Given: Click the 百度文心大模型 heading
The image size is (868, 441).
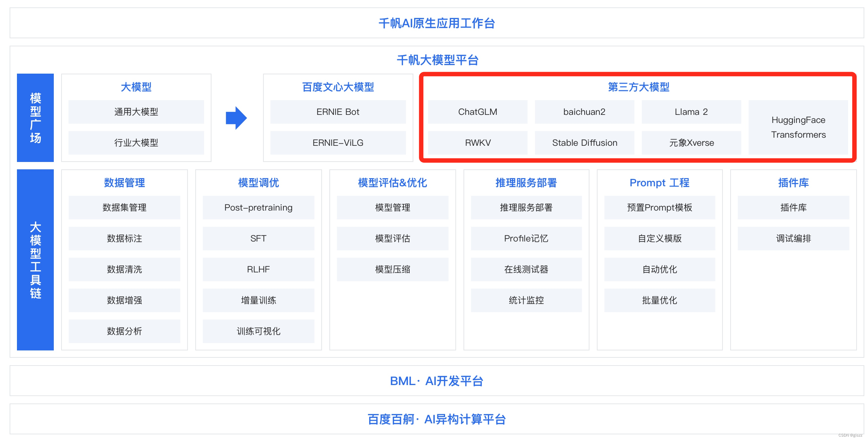Looking at the screenshot, I should (x=338, y=87).
